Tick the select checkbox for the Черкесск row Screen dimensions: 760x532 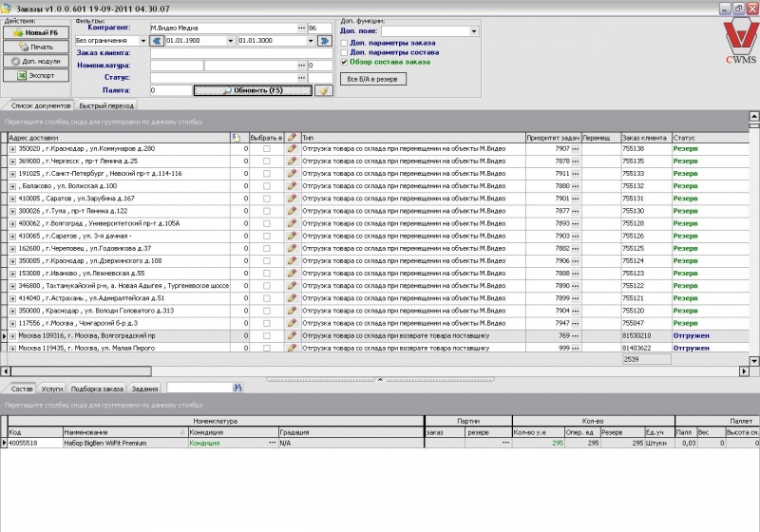pos(267,161)
